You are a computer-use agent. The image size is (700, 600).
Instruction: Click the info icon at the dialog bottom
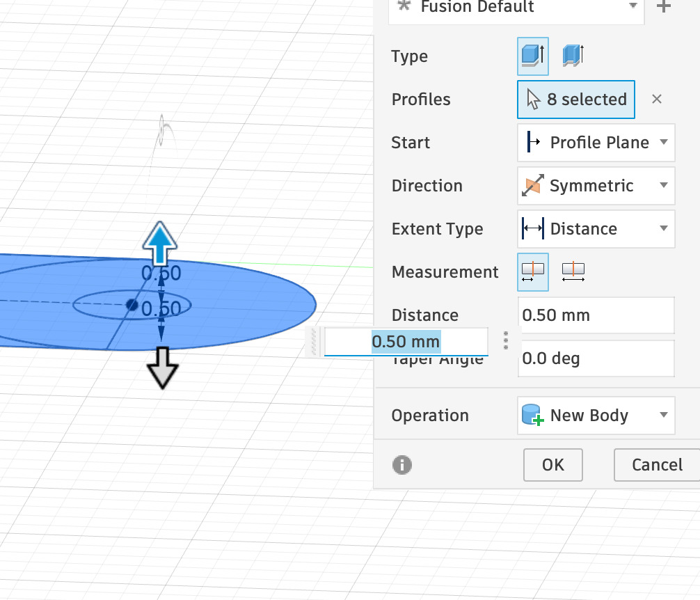click(x=401, y=465)
